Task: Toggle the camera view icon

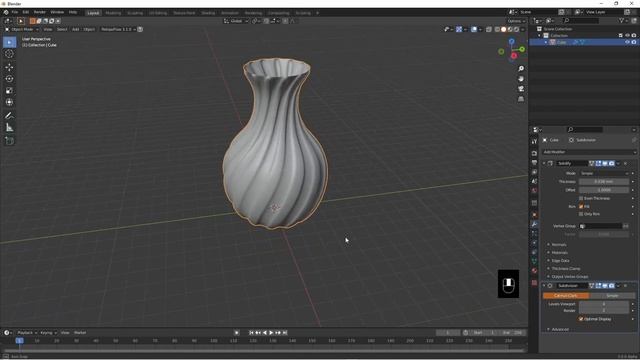Action: 521,89
